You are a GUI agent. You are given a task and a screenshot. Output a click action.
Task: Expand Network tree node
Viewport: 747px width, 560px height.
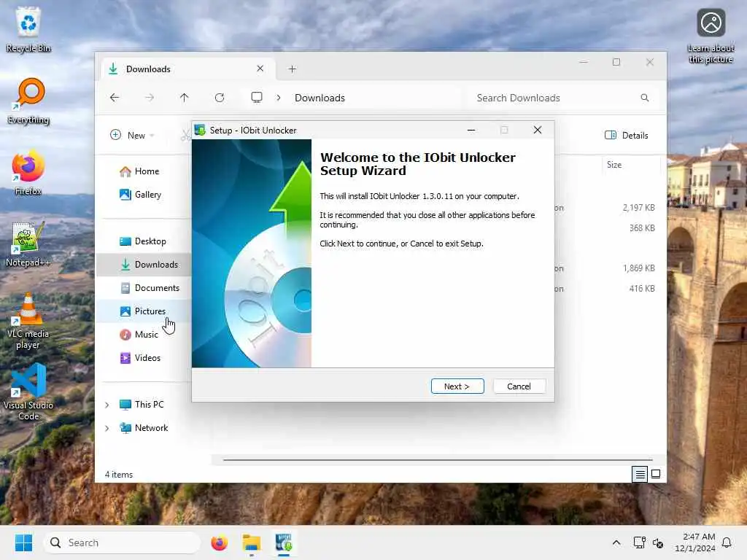(107, 428)
